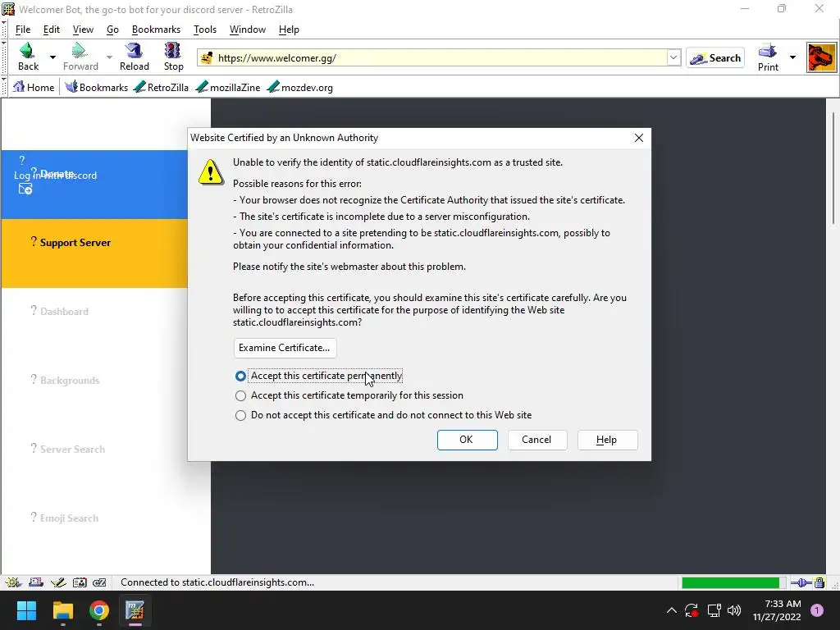Click the Server Search link

coord(72,449)
